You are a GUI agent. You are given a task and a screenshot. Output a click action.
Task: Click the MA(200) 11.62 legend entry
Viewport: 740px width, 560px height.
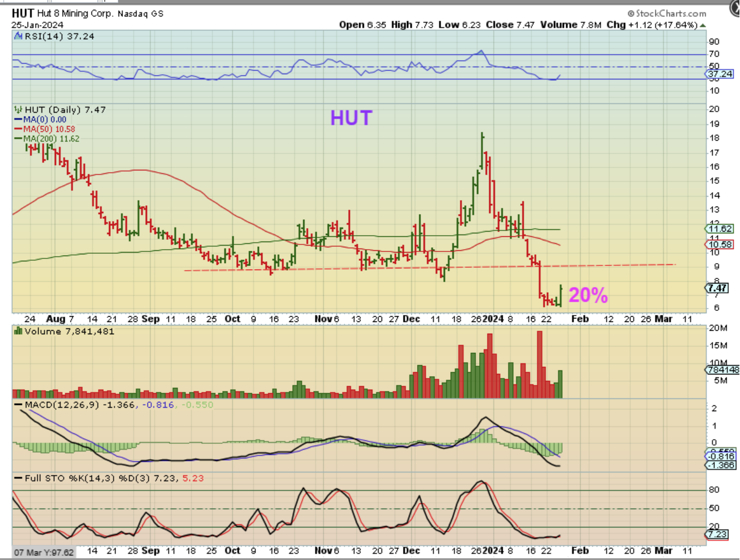[47, 139]
